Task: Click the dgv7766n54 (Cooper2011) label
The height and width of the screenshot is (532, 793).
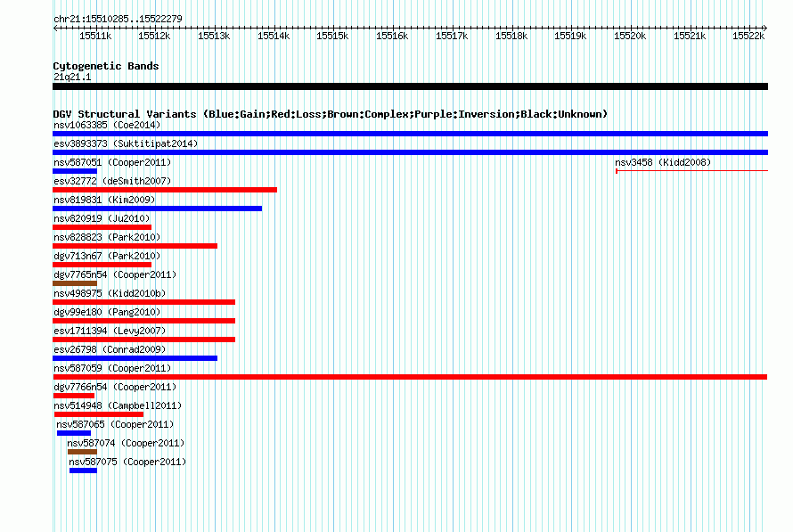Action: click(x=115, y=387)
